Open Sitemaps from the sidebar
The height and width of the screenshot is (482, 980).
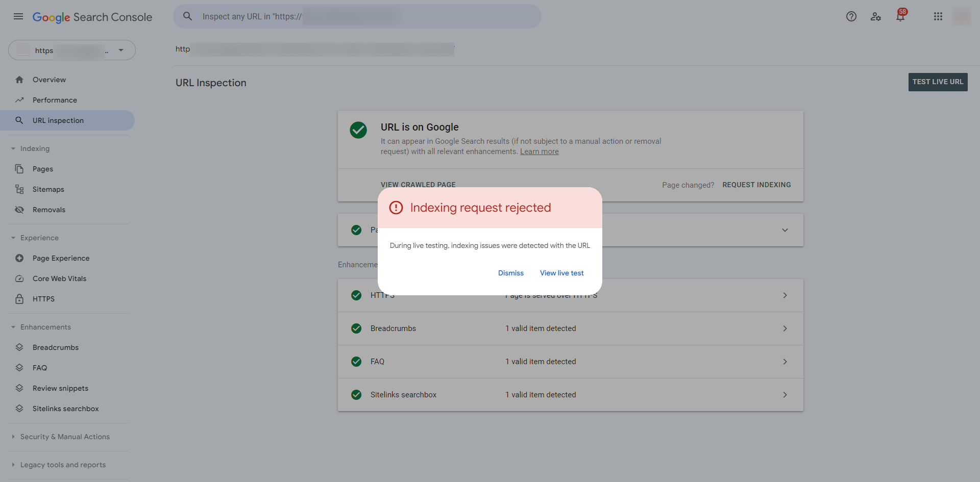(x=48, y=189)
